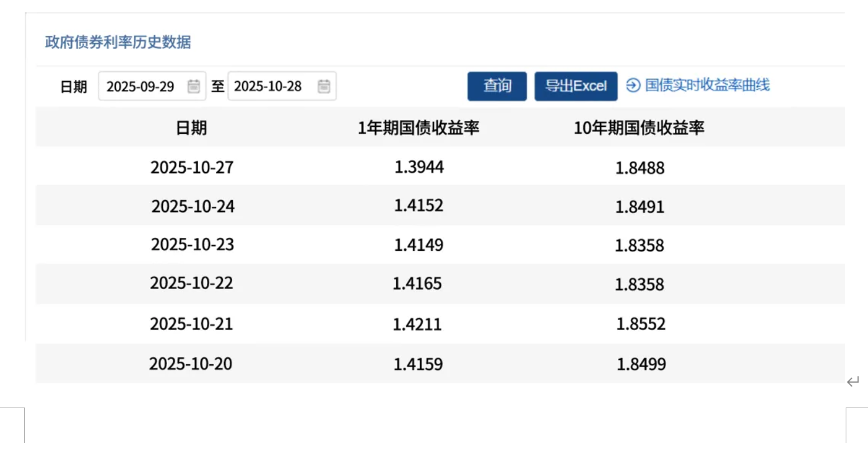The width and height of the screenshot is (868, 462).
Task: Click the 政府债券利率历史数据 heading
Action: 118,42
